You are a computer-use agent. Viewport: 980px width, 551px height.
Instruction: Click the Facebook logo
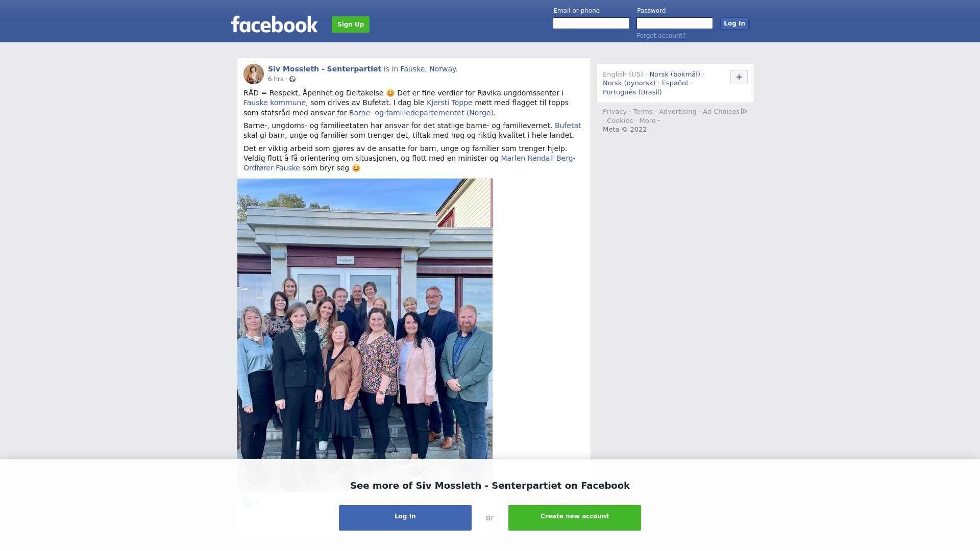274,24
